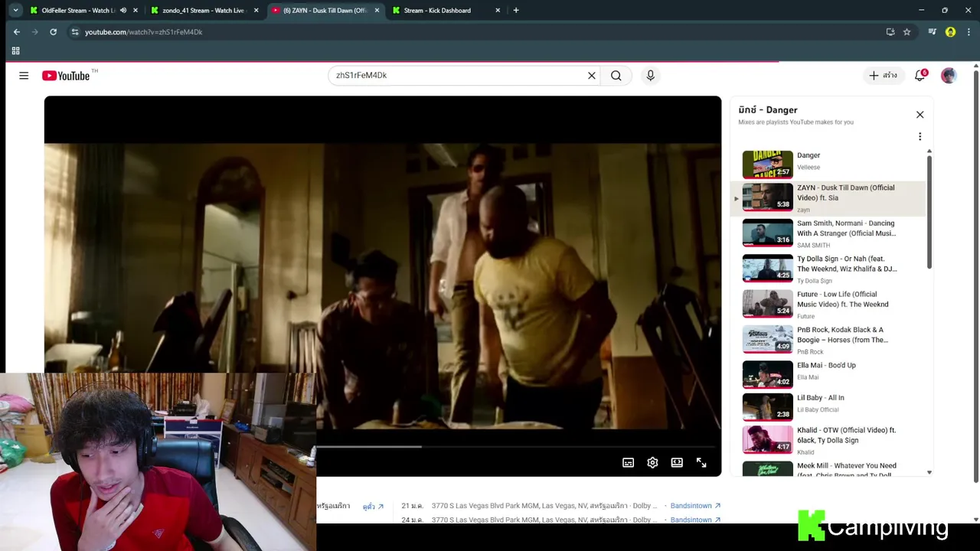The height and width of the screenshot is (551, 980).
Task: Click the create (สร้าง) button
Action: [x=882, y=76]
